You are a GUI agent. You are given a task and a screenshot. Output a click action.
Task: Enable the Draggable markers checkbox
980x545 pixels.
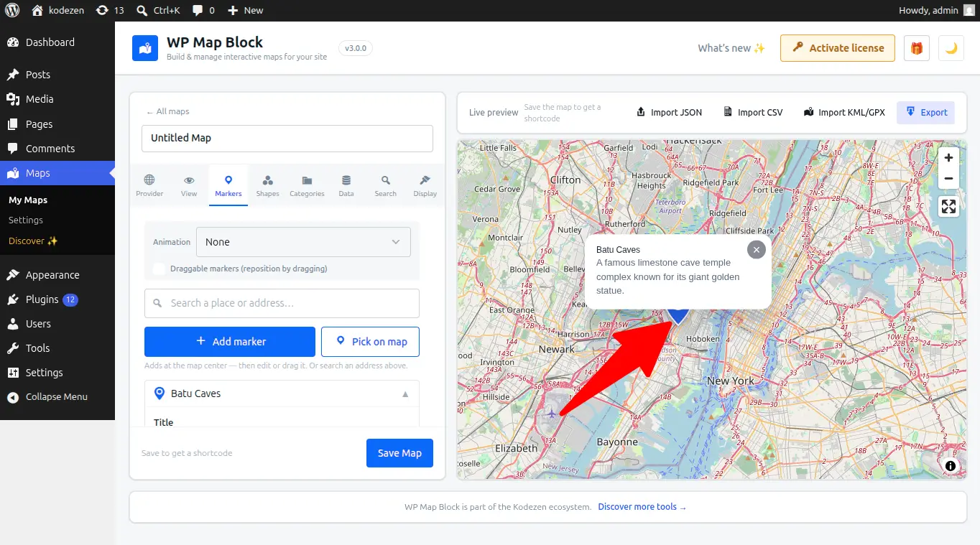coord(159,269)
